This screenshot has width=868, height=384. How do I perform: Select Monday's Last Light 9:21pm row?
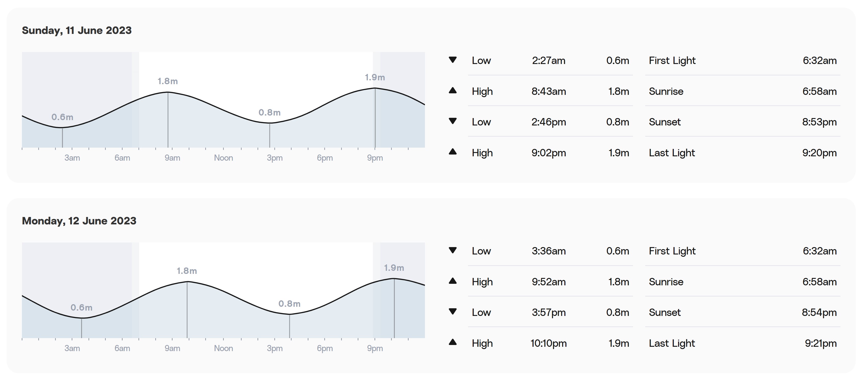click(743, 343)
